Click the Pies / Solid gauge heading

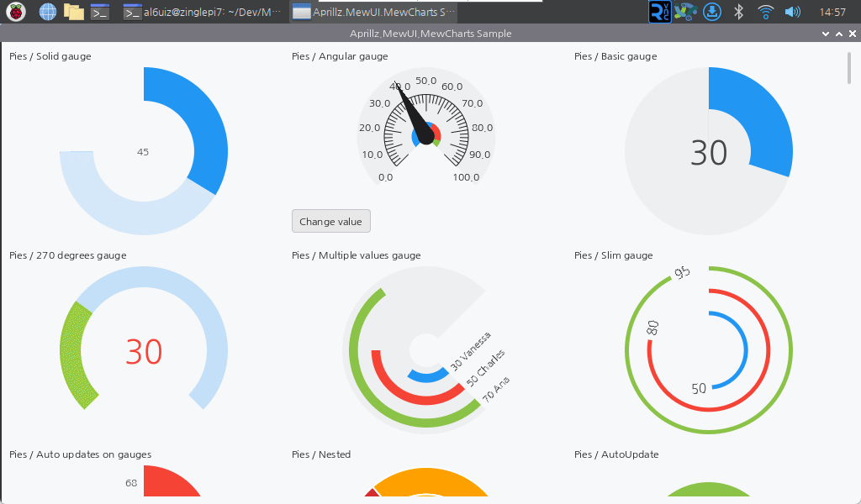point(50,56)
